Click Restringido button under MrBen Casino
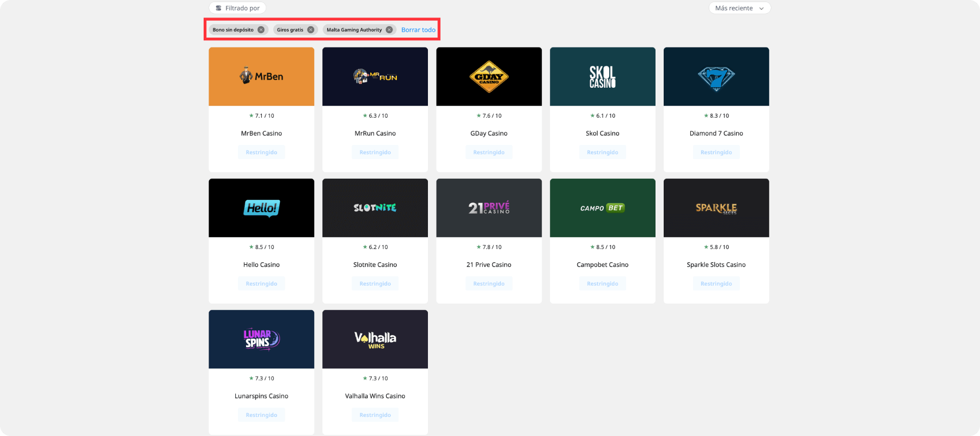The image size is (980, 436). pos(261,153)
